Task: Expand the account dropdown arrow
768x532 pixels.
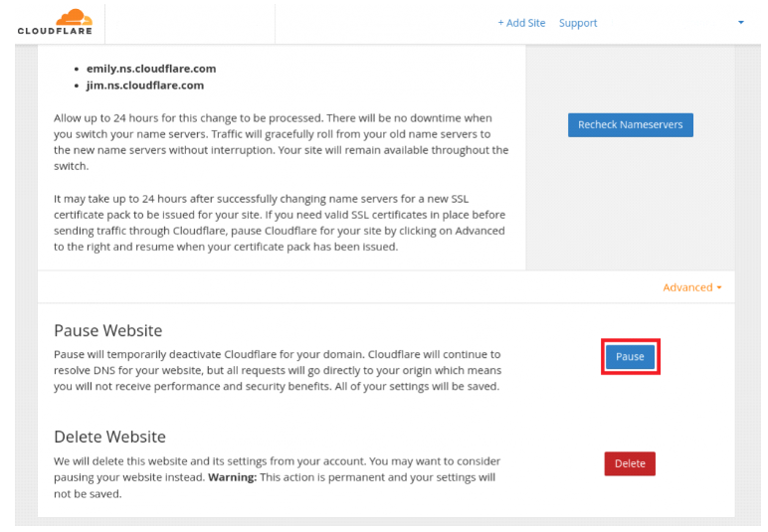Action: [740, 22]
